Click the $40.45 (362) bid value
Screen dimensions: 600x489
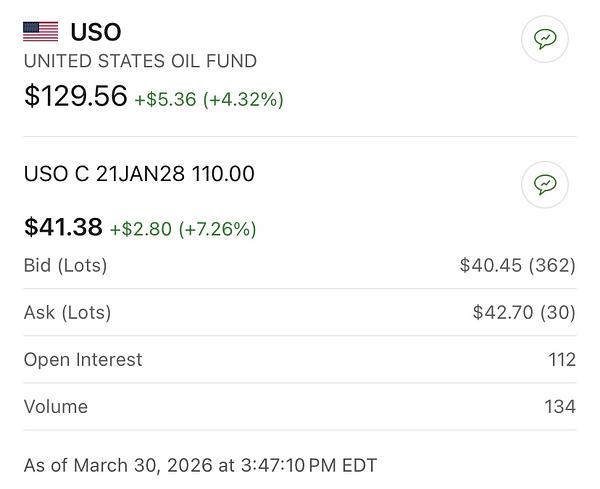[517, 265]
